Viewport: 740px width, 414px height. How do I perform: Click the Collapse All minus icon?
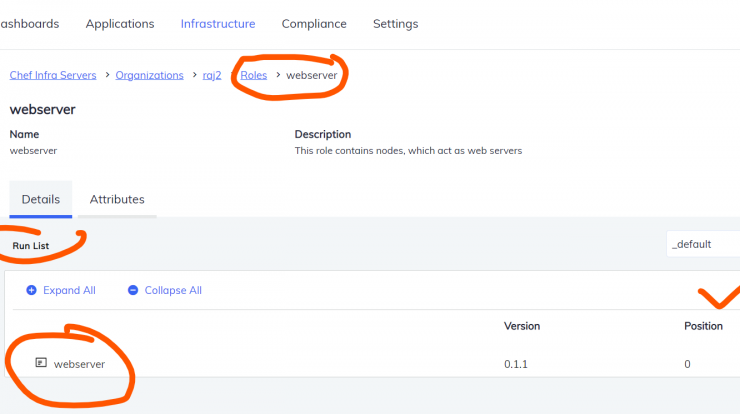pos(133,290)
